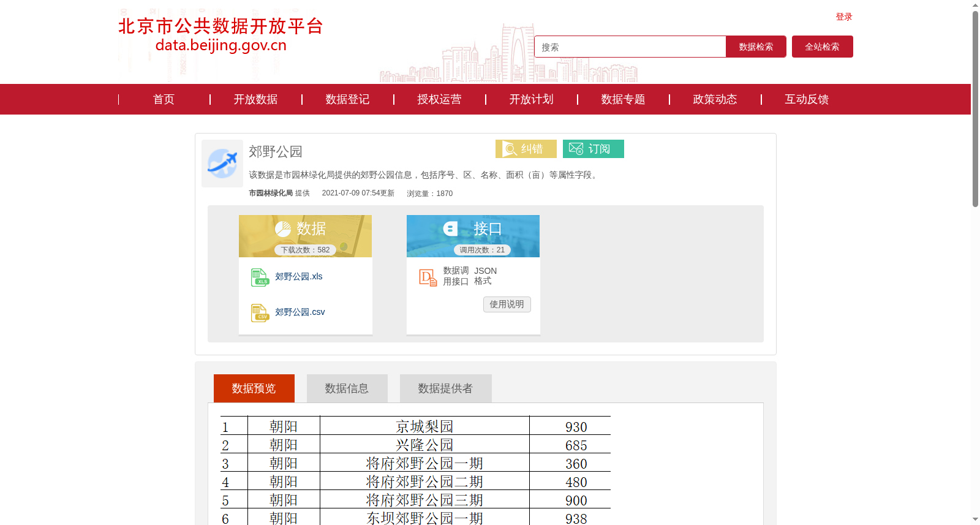The image size is (980, 525).
Task: Click the 数据 card header
Action: pos(305,236)
